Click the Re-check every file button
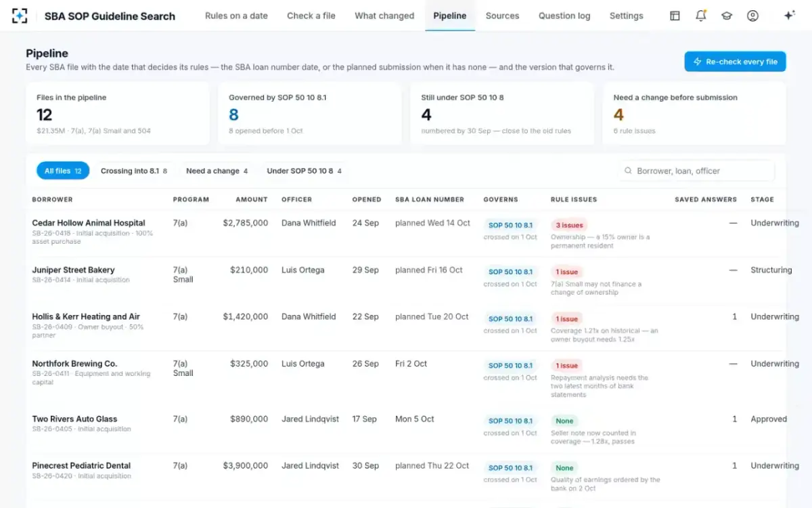Screen dimensions: 812x508 point(735,62)
